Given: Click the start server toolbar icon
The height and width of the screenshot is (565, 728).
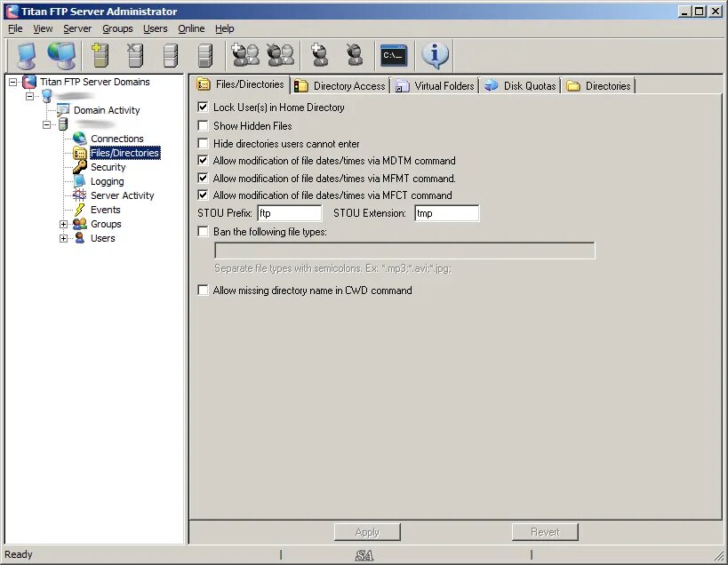Looking at the screenshot, I should [171, 55].
